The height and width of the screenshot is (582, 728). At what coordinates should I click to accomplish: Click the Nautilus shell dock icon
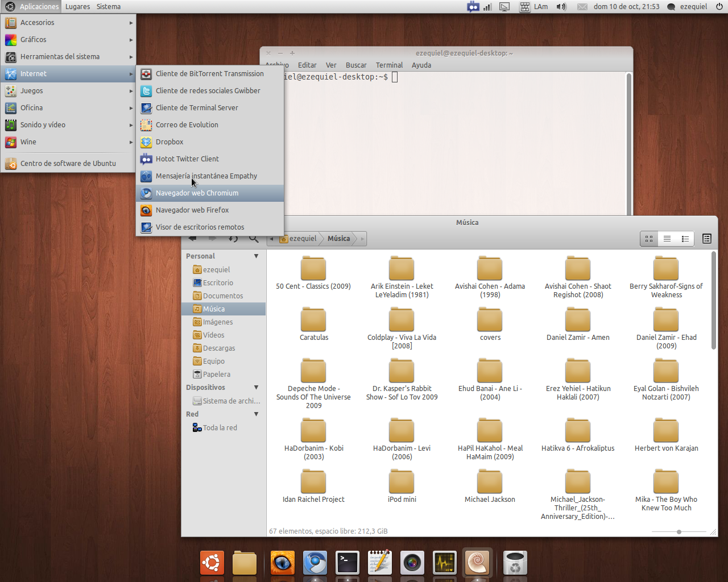(477, 563)
